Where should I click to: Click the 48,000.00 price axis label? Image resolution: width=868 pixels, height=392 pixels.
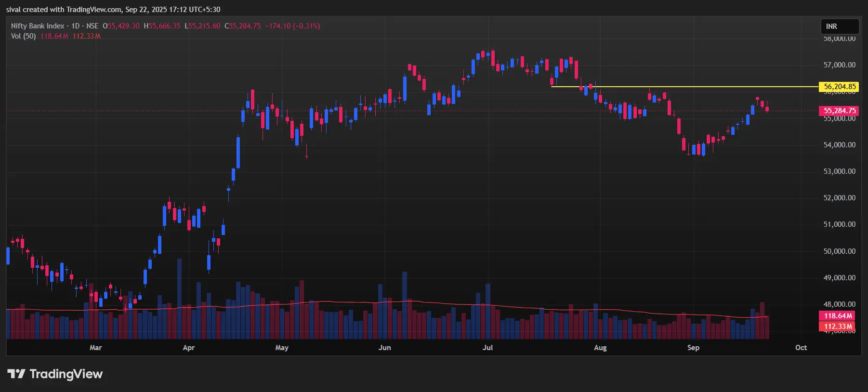point(840,304)
